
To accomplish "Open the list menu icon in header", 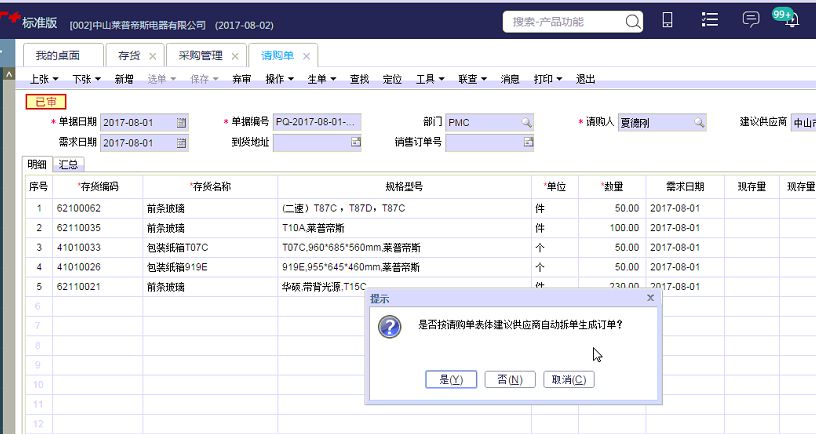I will click(x=709, y=20).
